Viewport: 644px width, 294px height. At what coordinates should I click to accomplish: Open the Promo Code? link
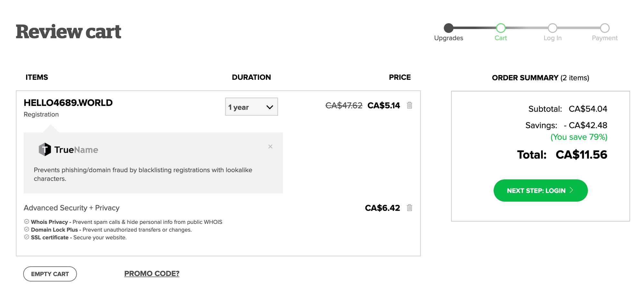pos(152,274)
